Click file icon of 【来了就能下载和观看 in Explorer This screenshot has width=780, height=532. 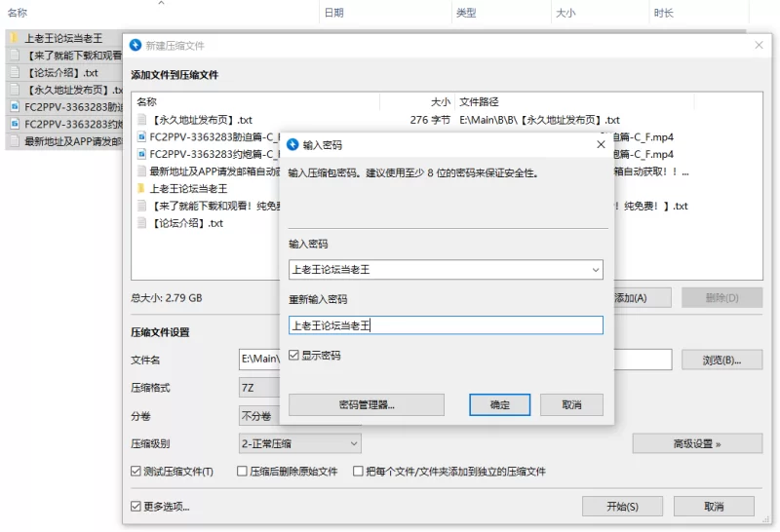[x=15, y=56]
